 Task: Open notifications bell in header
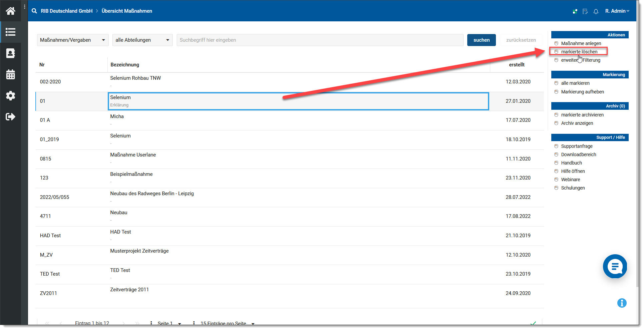point(596,11)
